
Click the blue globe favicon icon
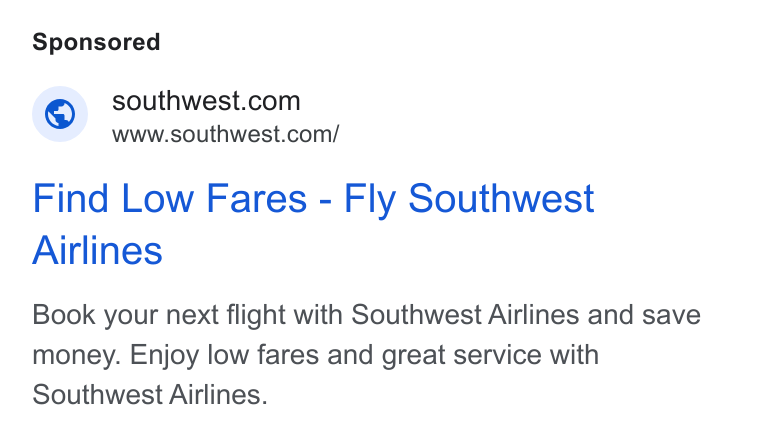[60, 114]
